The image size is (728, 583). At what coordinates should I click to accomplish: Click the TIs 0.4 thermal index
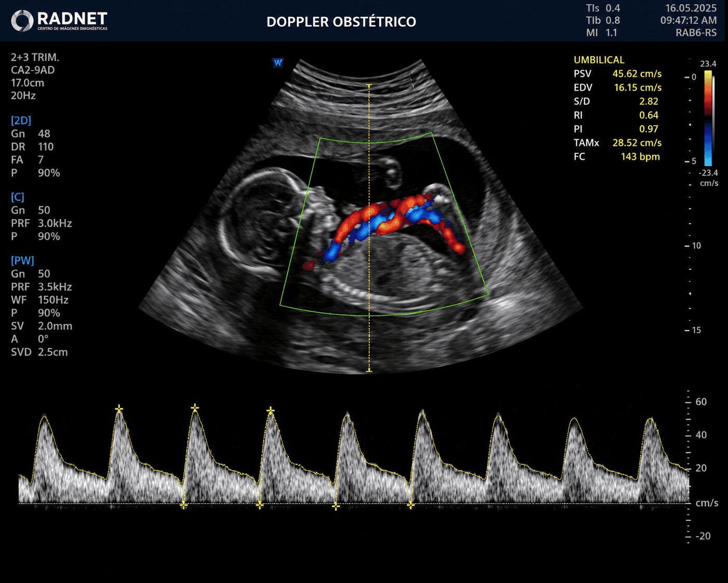(603, 8)
